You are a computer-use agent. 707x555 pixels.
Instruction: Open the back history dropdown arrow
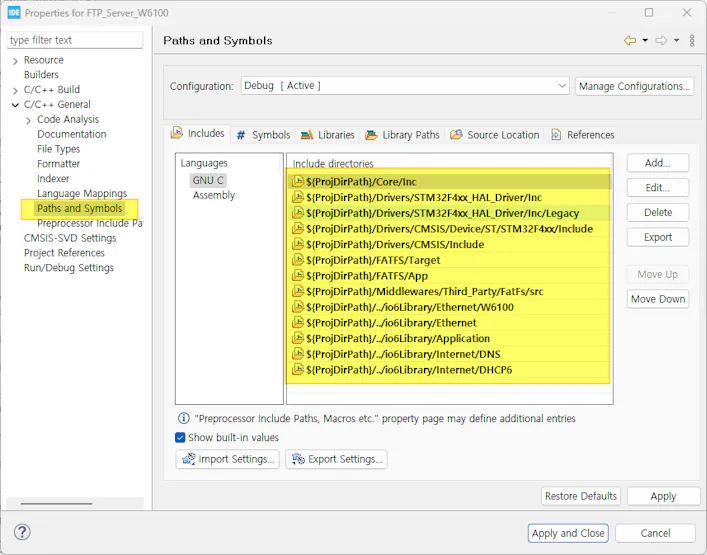pos(645,41)
